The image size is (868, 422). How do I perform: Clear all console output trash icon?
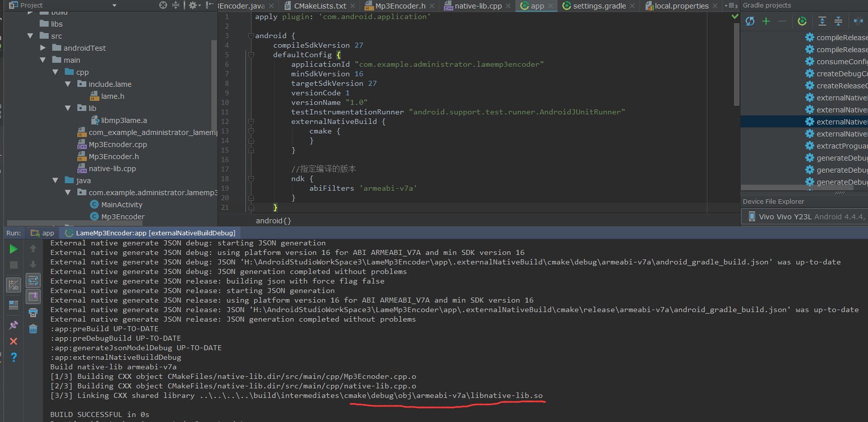33,329
